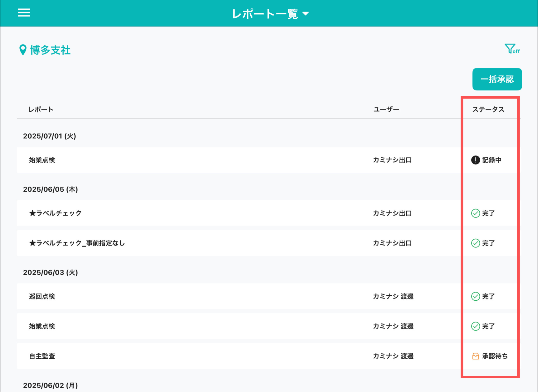Click the ユーザー column header

386,109
